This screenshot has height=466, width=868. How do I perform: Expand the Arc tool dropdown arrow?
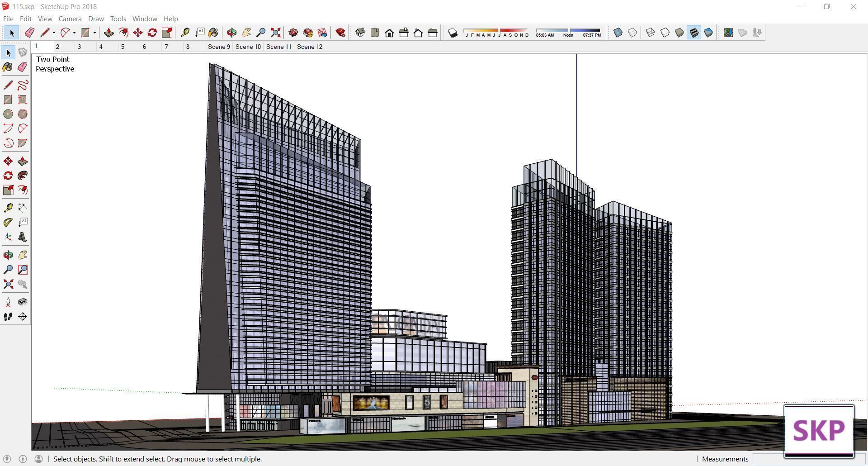(x=74, y=33)
